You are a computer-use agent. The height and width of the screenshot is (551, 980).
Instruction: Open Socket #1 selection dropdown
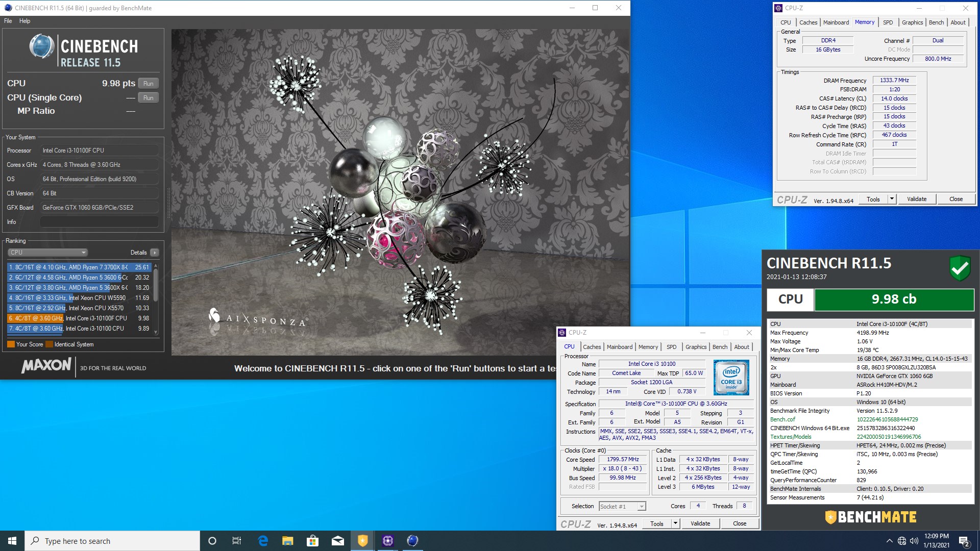622,507
